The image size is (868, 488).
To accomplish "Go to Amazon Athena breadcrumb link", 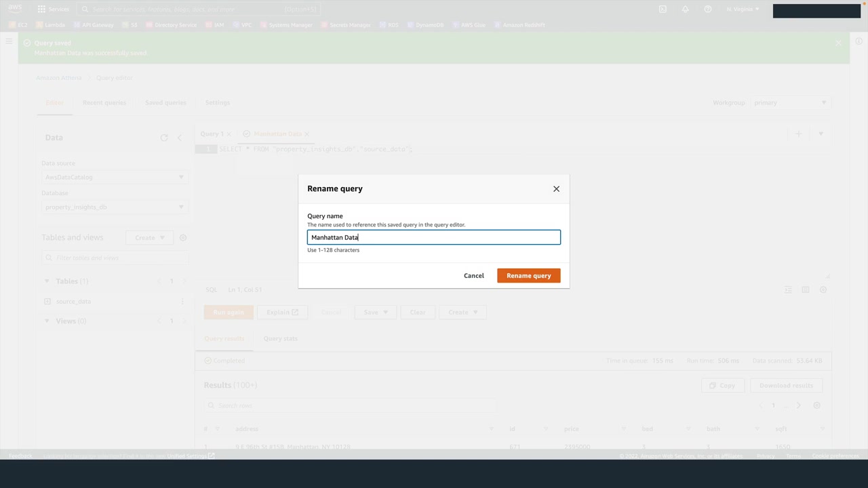I will (59, 78).
